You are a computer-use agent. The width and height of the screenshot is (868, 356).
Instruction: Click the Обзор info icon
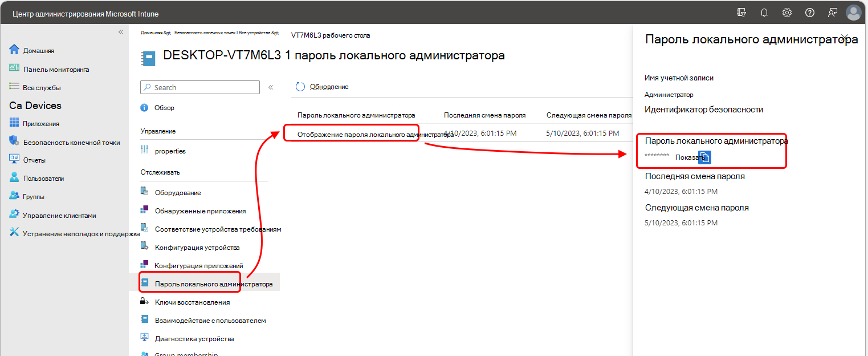[x=144, y=107]
